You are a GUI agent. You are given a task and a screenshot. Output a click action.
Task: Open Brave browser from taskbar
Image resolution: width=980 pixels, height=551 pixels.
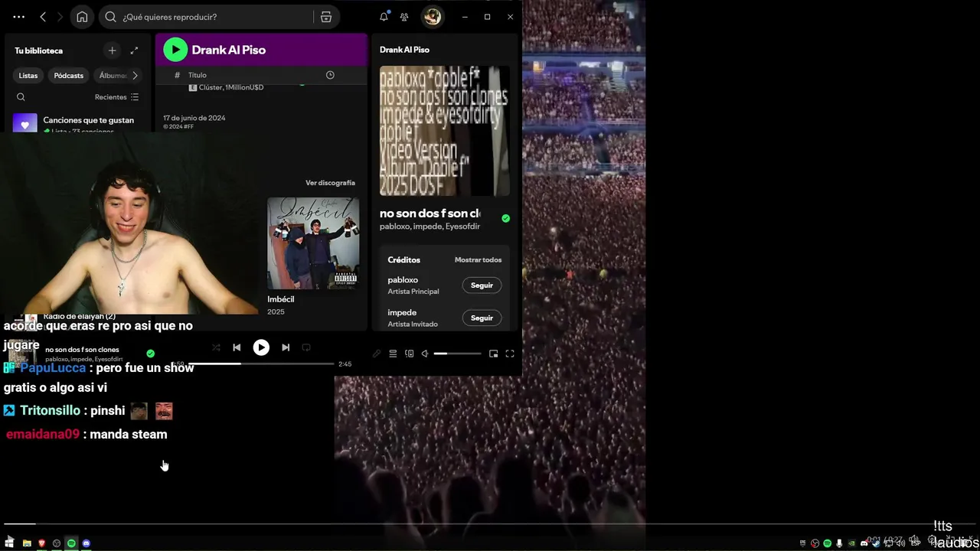coord(41,543)
